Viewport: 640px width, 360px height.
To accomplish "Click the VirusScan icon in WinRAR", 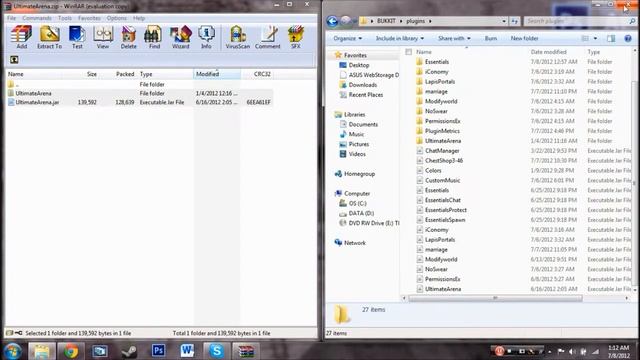I will [238, 38].
